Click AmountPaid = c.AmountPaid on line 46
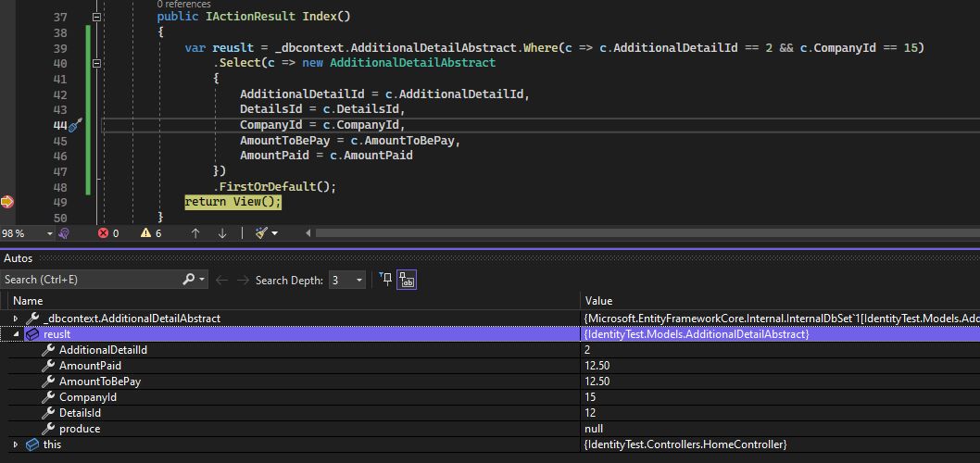The width and height of the screenshot is (980, 463). 326,156
